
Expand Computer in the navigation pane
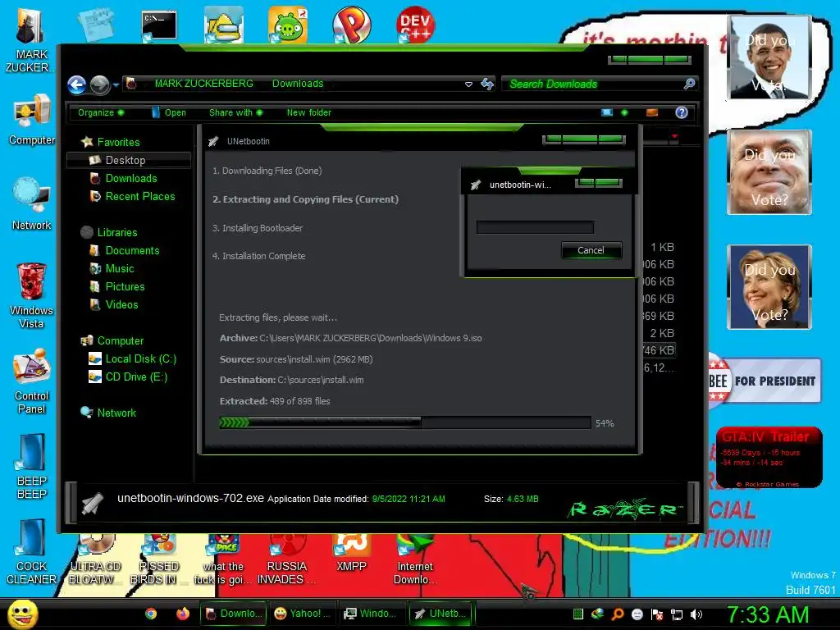coord(112,340)
